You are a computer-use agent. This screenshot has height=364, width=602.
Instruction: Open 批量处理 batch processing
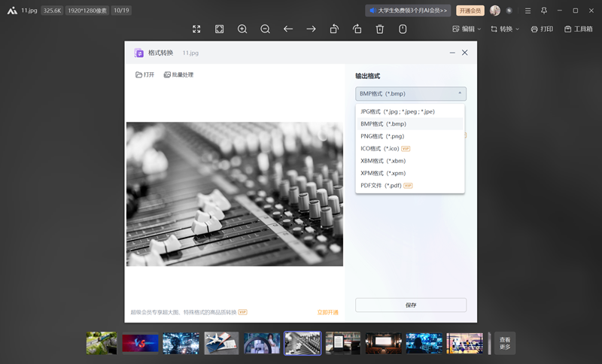[x=178, y=74]
